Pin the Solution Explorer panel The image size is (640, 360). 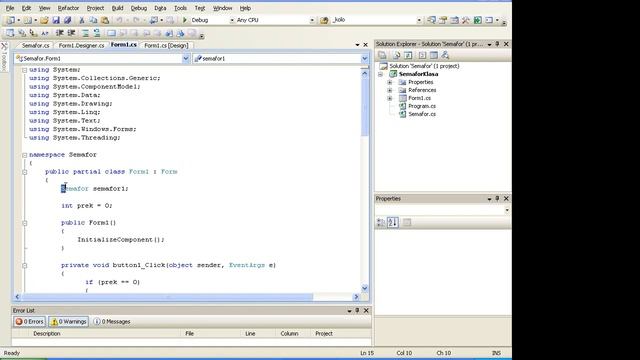pos(498,44)
